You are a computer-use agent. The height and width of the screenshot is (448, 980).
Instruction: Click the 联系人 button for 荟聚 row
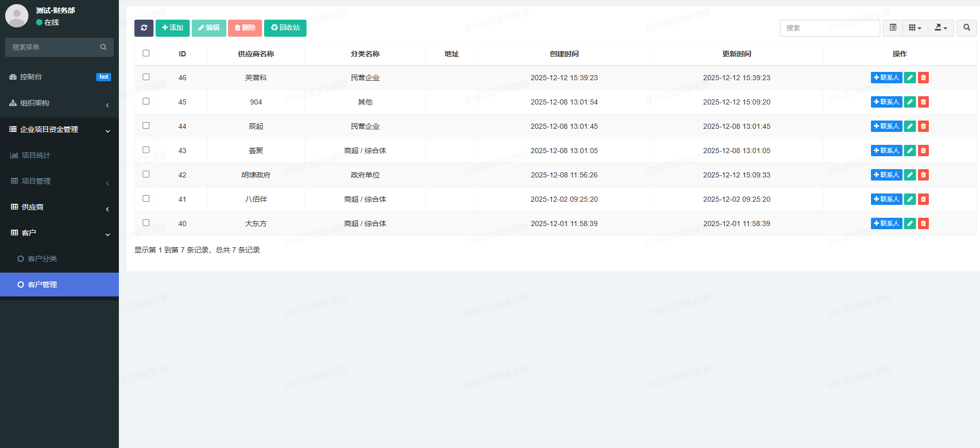886,151
